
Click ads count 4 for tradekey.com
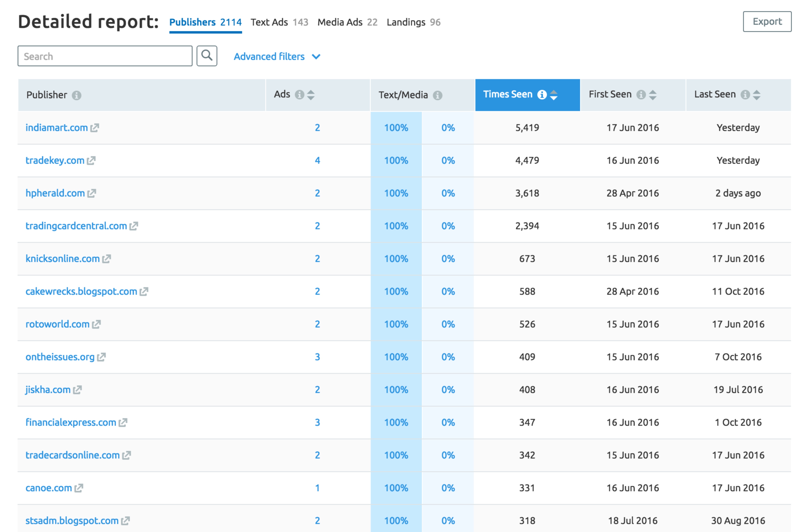(317, 160)
